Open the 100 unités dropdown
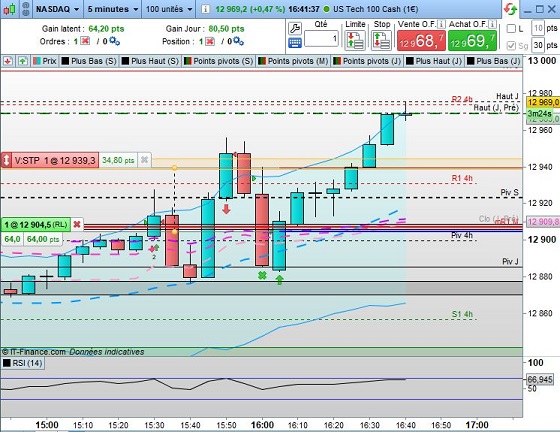The width and height of the screenshot is (560, 432). [169, 9]
